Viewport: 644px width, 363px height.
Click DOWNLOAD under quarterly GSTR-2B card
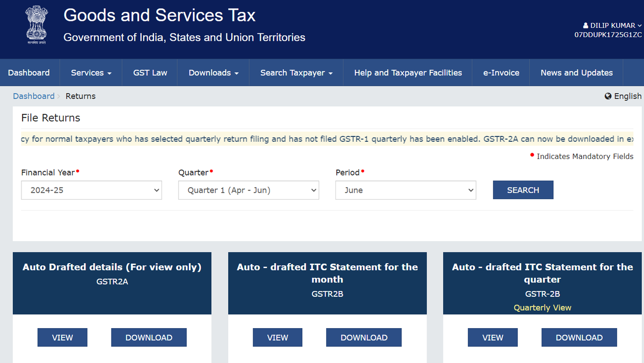(x=579, y=338)
